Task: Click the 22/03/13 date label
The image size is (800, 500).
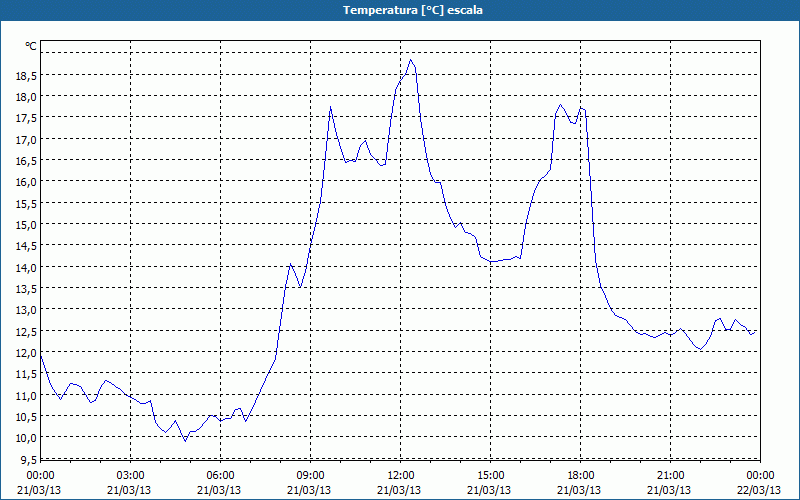Action: 759,490
